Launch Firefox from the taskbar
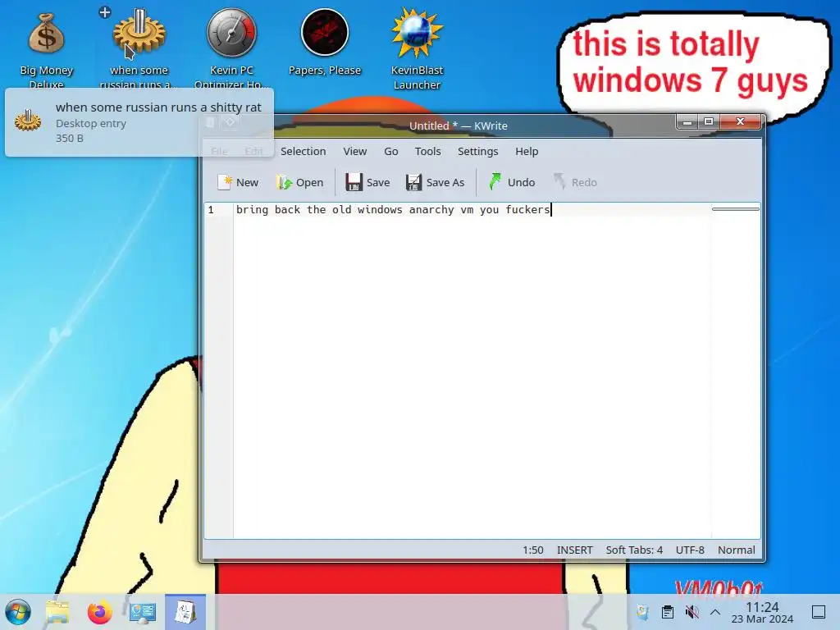 pos(99,612)
